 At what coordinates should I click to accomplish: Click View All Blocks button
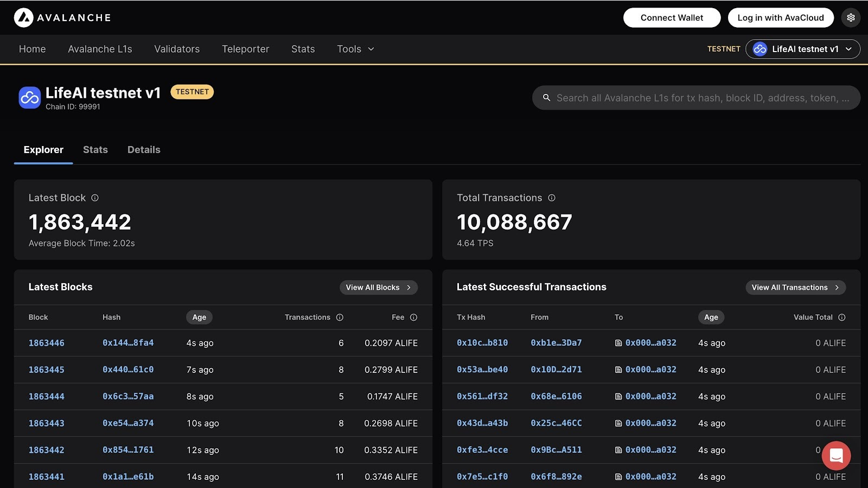tap(379, 287)
